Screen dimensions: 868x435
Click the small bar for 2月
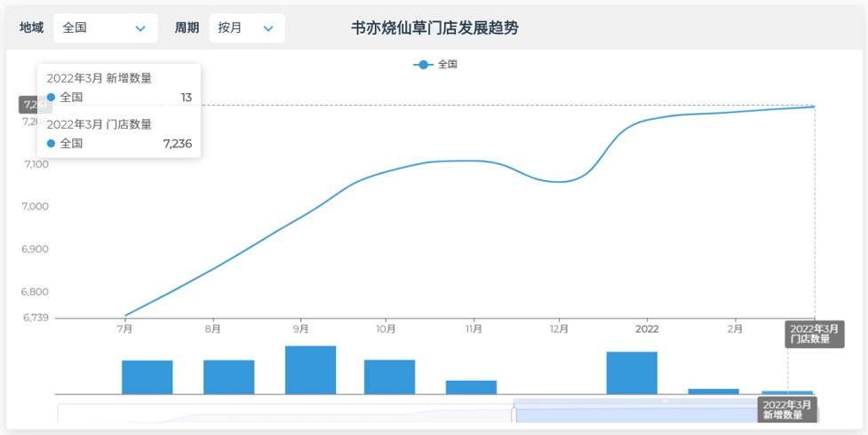[x=713, y=391]
